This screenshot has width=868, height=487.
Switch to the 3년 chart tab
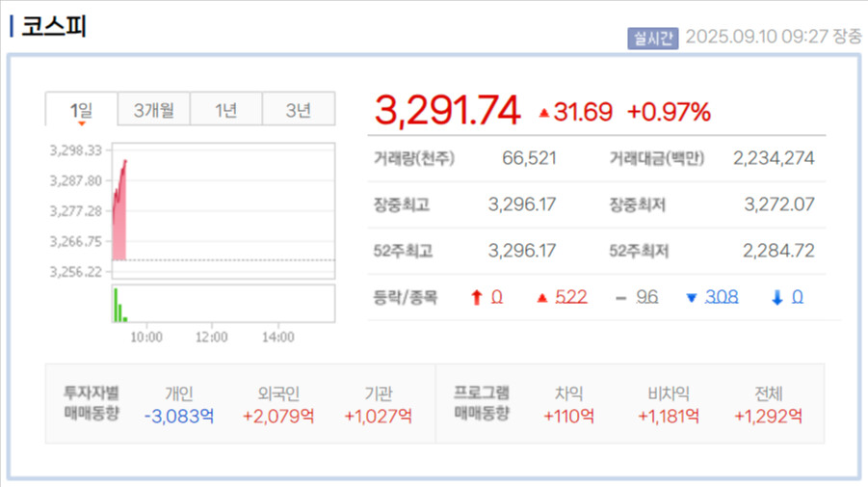pyautogui.click(x=299, y=110)
